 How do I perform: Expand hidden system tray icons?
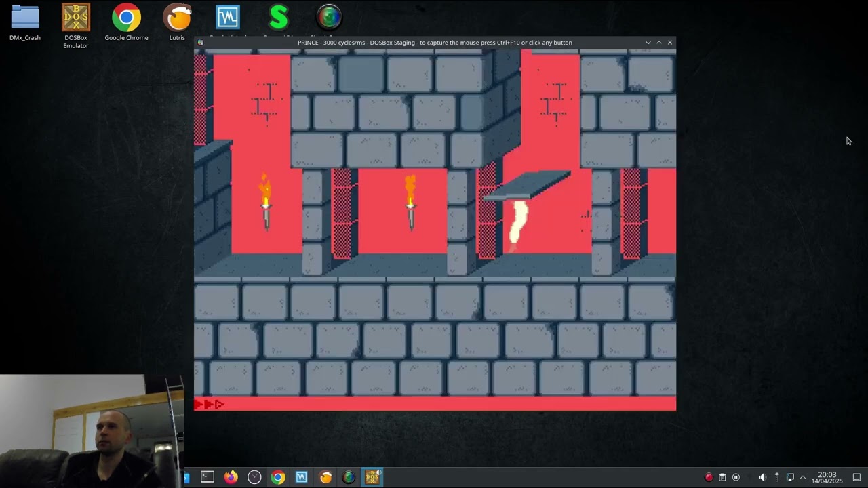click(x=803, y=477)
